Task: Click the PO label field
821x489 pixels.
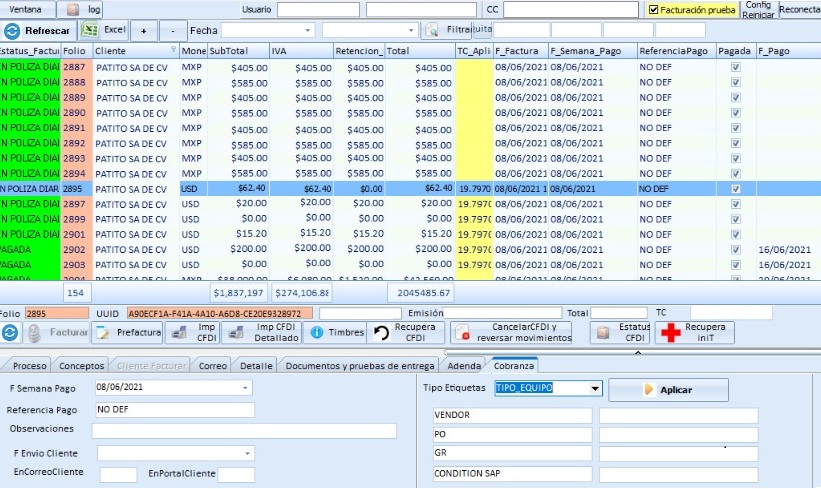Action: [x=513, y=435]
